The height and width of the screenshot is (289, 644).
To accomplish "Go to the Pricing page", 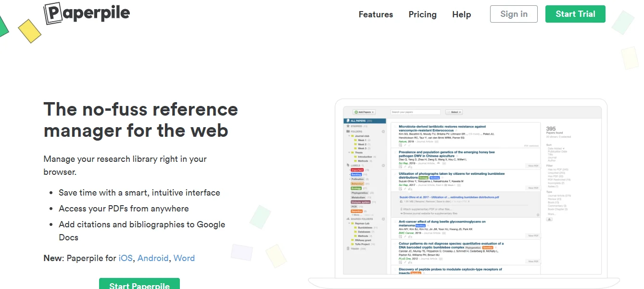I will [x=422, y=14].
